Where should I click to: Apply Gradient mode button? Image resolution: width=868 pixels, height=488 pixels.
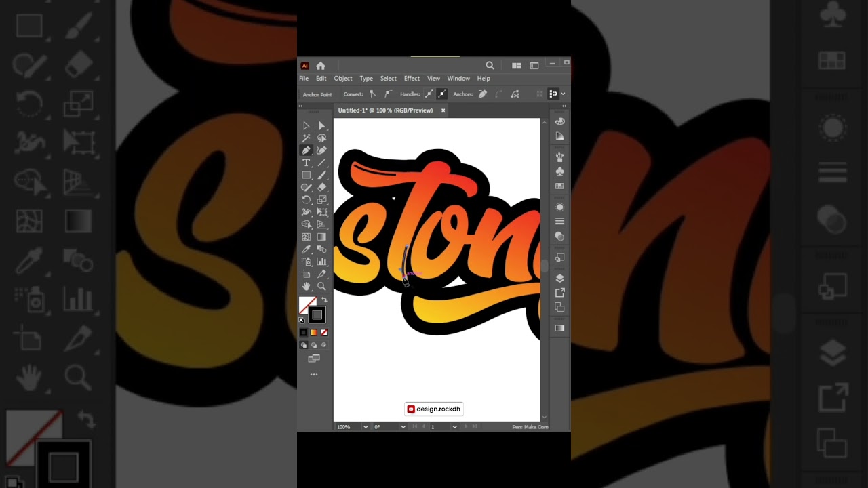tap(313, 332)
